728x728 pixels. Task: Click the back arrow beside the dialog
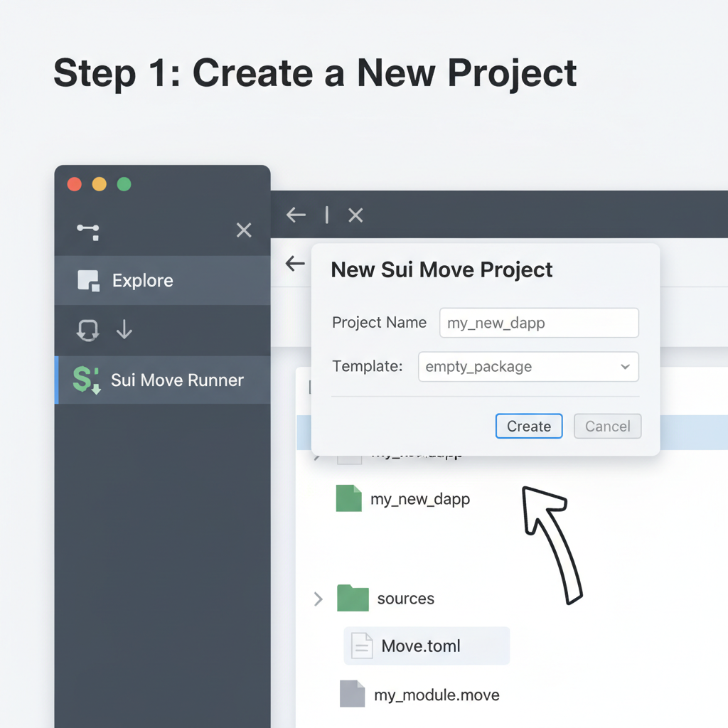pos(295,263)
